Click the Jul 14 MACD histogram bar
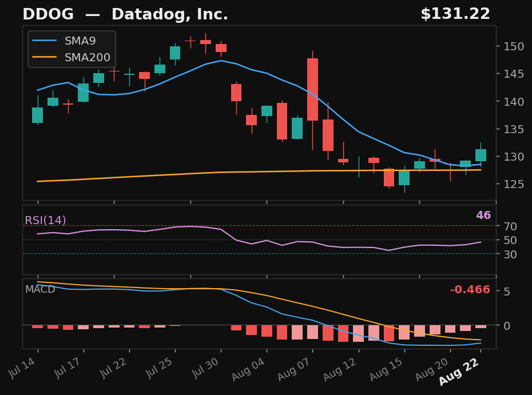532x395 pixels. pyautogui.click(x=37, y=326)
